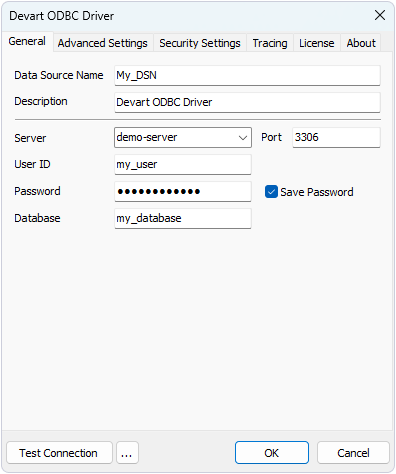Click the User ID label
The width and height of the screenshot is (396, 474).
point(32,164)
